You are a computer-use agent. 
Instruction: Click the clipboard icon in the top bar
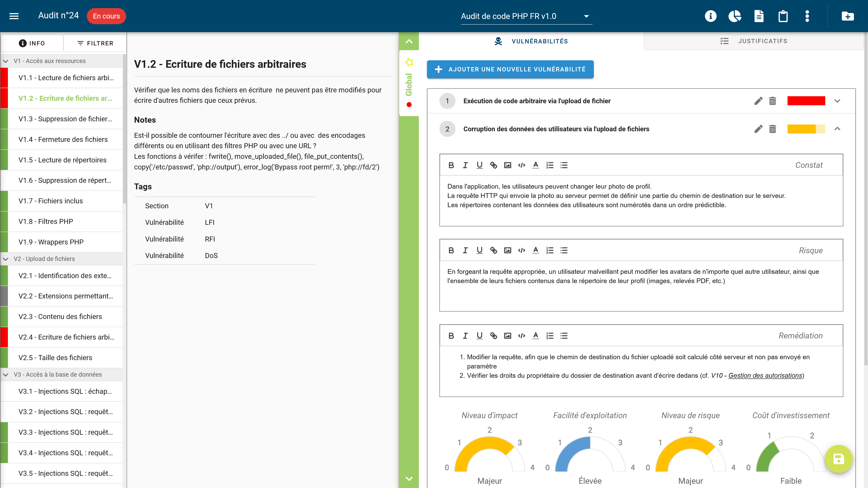(x=783, y=16)
